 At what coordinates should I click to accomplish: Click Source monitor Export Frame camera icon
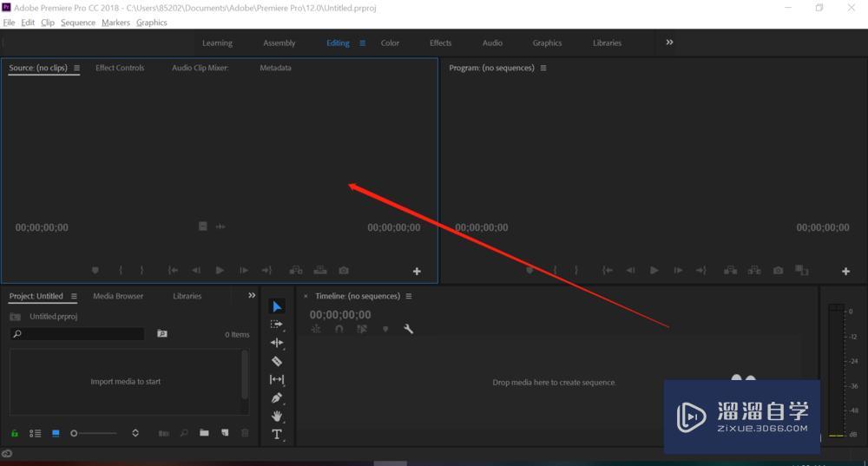click(x=344, y=270)
